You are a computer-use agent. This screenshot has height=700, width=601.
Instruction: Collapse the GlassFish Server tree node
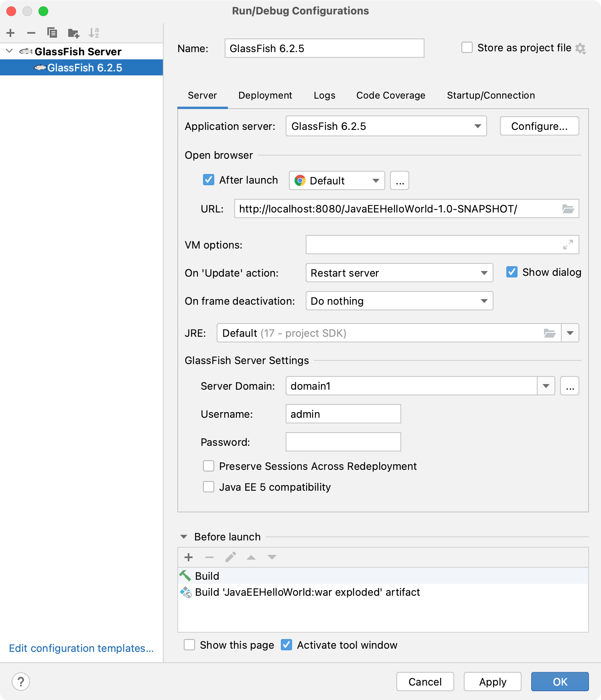tap(10, 51)
